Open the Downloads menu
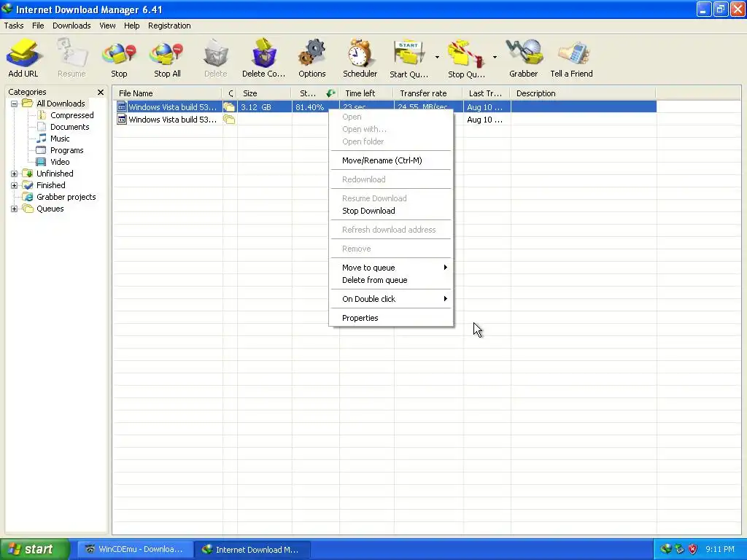 click(x=71, y=26)
